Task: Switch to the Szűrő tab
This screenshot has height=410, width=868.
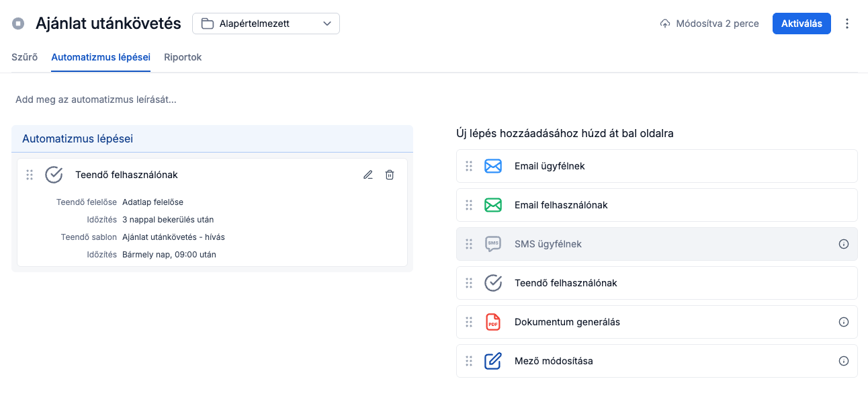Action: [24, 57]
